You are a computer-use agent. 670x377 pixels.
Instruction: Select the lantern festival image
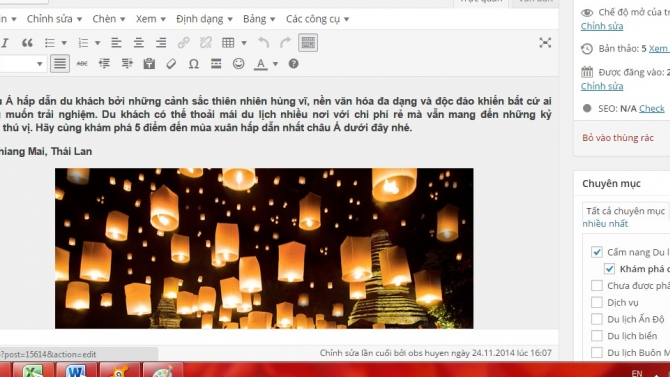[264, 248]
